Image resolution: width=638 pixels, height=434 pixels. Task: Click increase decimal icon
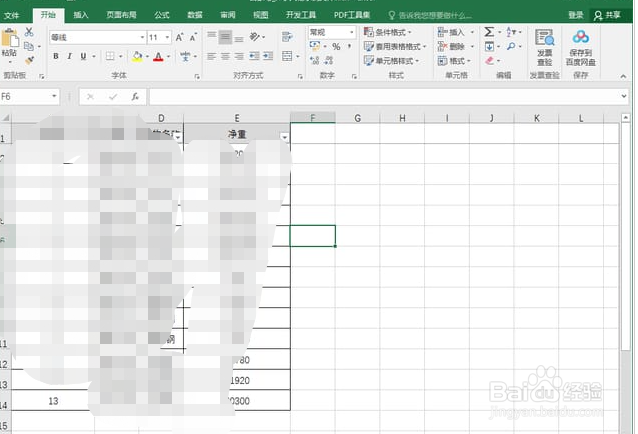pyautogui.click(x=315, y=61)
